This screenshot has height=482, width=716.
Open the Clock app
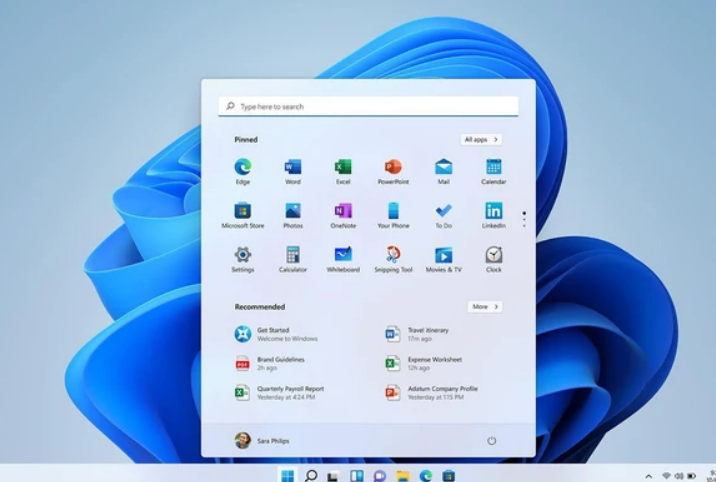[494, 259]
